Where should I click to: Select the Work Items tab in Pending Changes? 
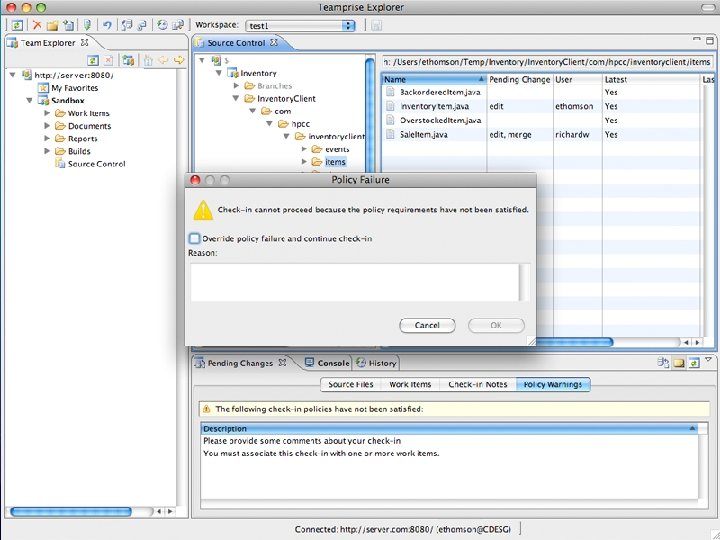[x=410, y=384]
